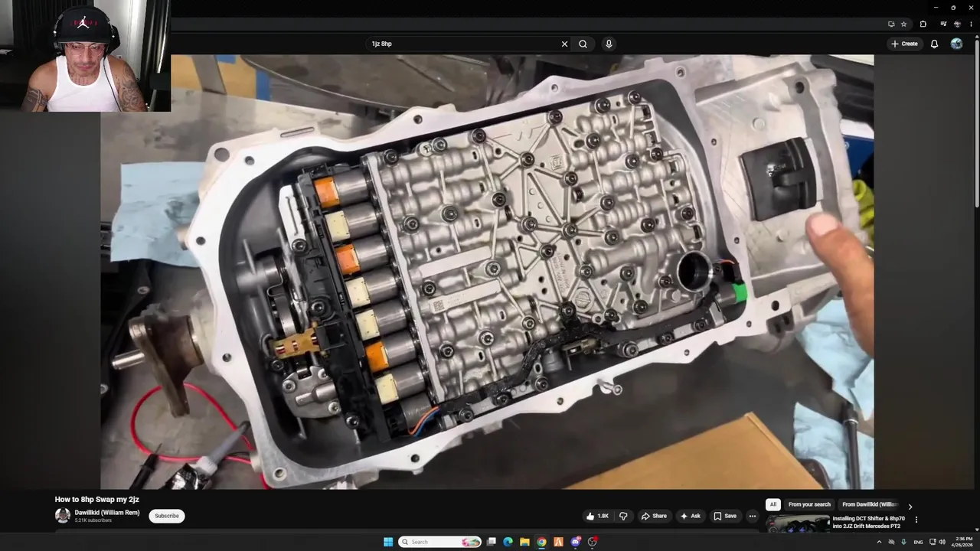Switch to Google Chrome in the taskbar
The width and height of the screenshot is (980, 551).
click(x=541, y=542)
